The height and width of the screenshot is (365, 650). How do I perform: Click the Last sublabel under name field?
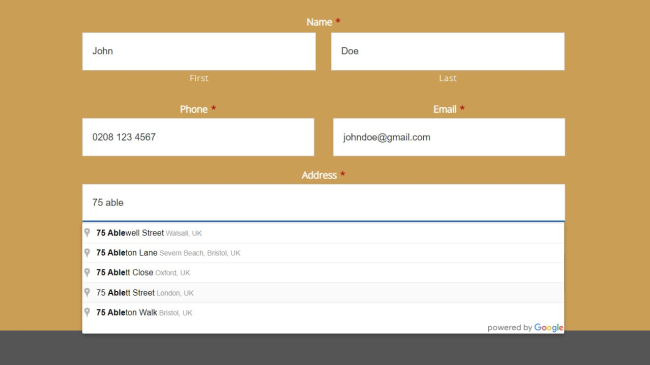point(448,78)
